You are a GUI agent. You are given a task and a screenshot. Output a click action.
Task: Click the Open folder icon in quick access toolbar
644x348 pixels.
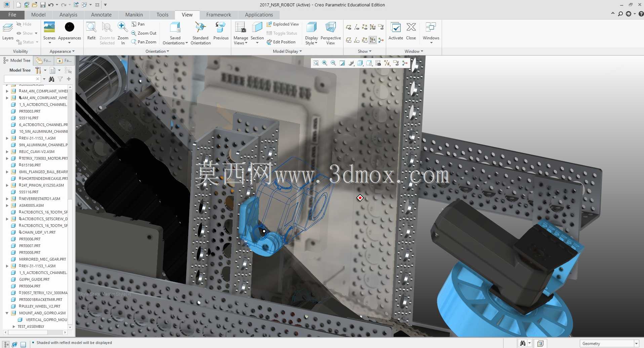pyautogui.click(x=34, y=5)
